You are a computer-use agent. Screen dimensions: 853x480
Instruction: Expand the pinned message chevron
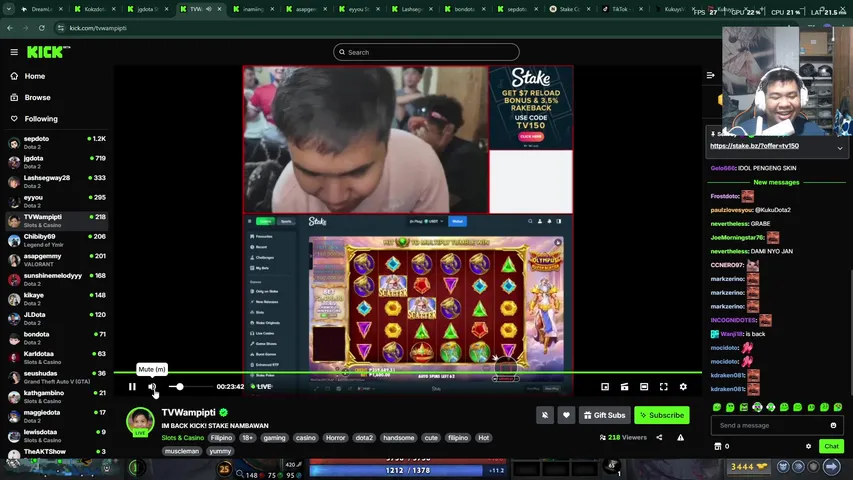840,148
